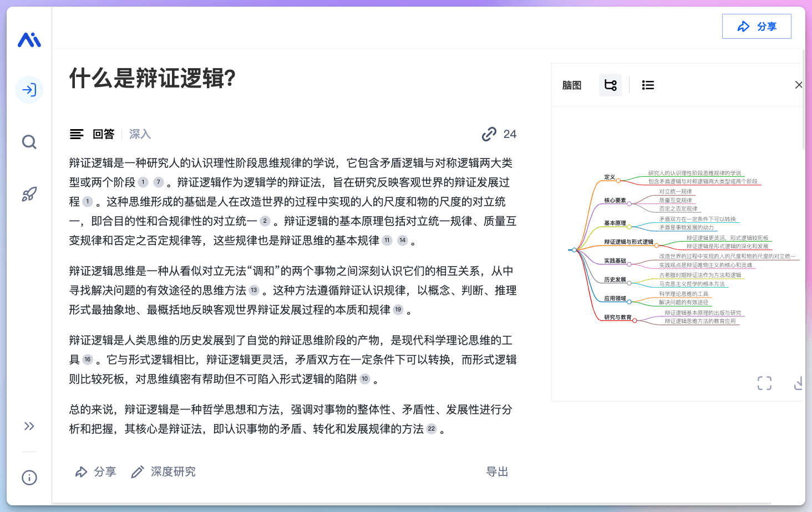Click the 科学理论思维的工具 leaf node
The width and height of the screenshot is (812, 512).
tap(684, 294)
